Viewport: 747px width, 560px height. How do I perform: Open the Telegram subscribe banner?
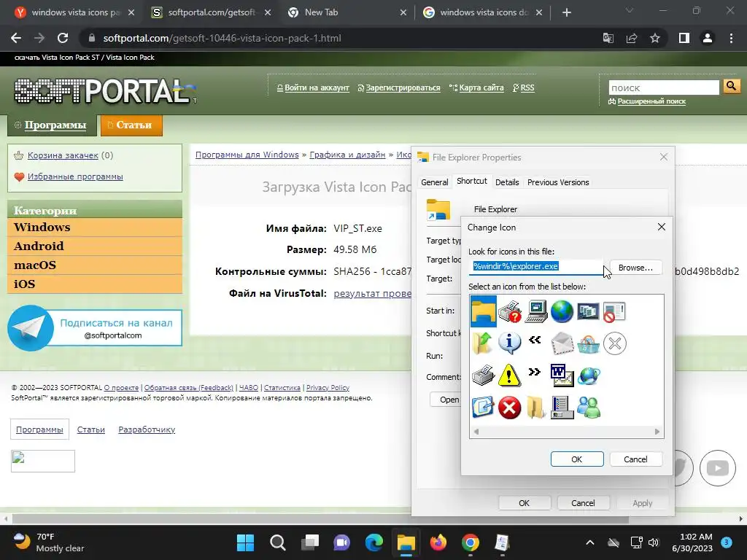pos(95,327)
